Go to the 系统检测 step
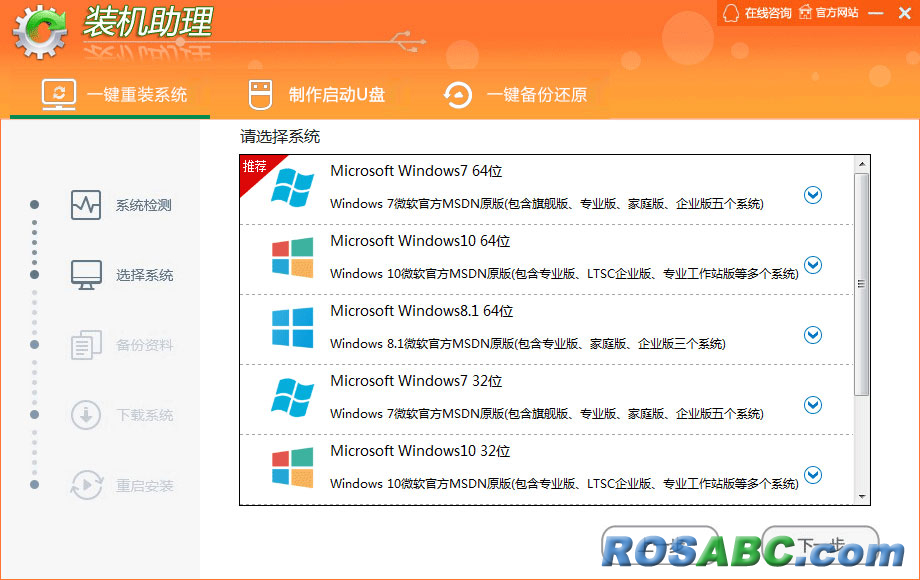 (144, 205)
